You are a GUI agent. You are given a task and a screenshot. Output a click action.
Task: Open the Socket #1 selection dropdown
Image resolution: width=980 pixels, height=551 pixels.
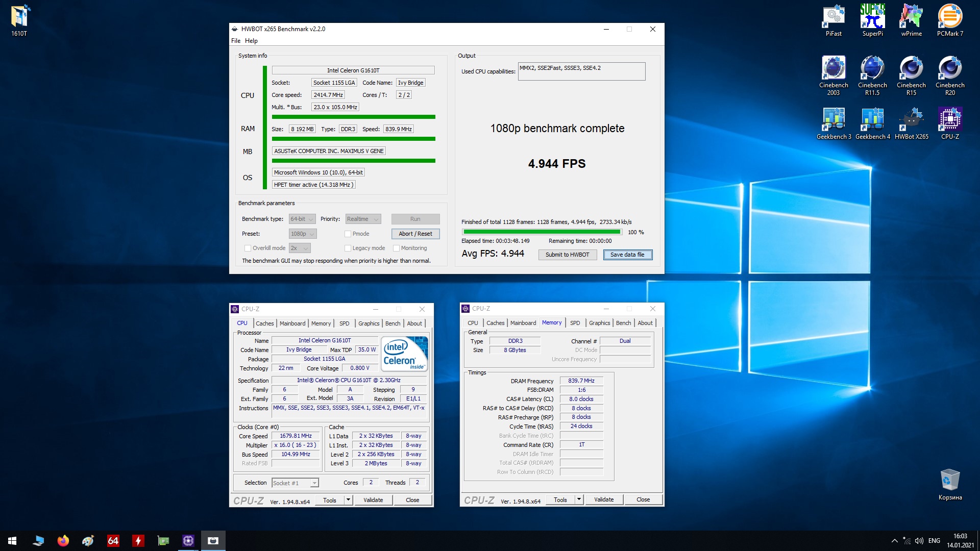point(295,483)
